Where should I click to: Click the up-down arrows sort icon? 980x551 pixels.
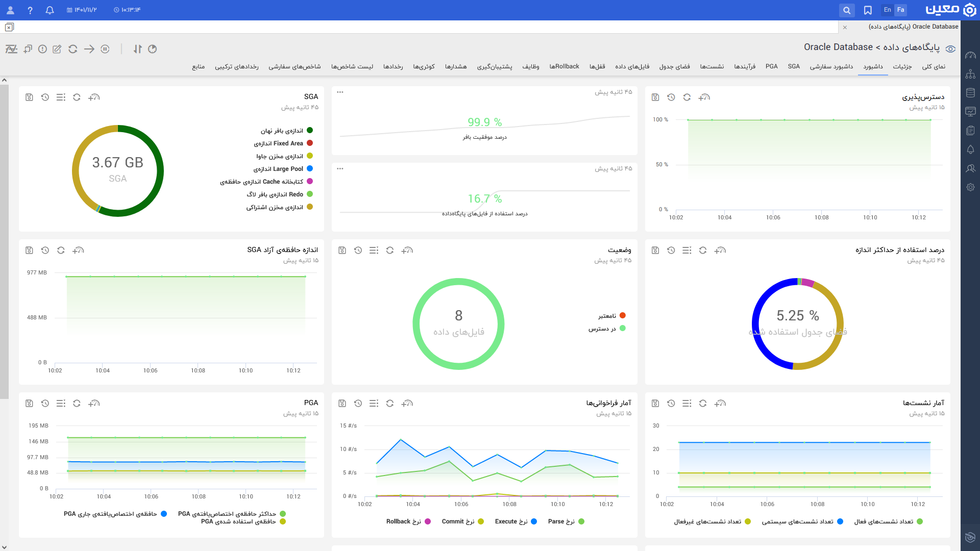pos(137,49)
